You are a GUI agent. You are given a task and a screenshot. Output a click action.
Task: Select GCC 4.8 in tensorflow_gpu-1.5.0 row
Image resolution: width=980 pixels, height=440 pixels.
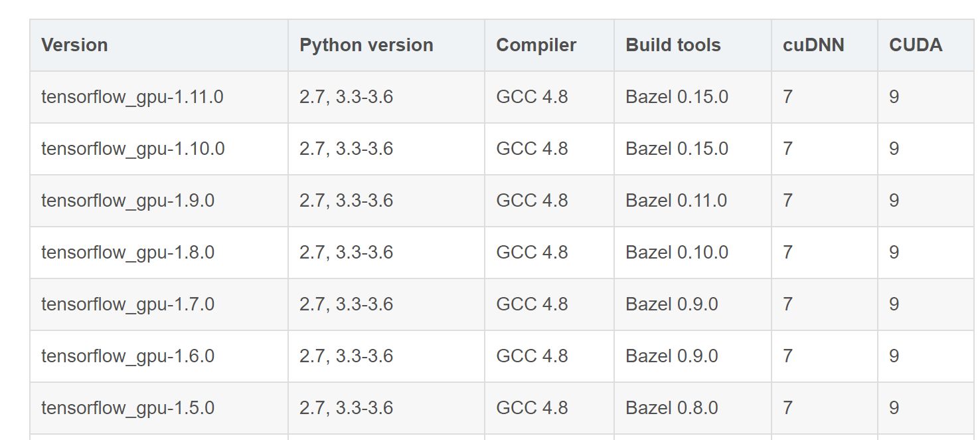click(549, 408)
